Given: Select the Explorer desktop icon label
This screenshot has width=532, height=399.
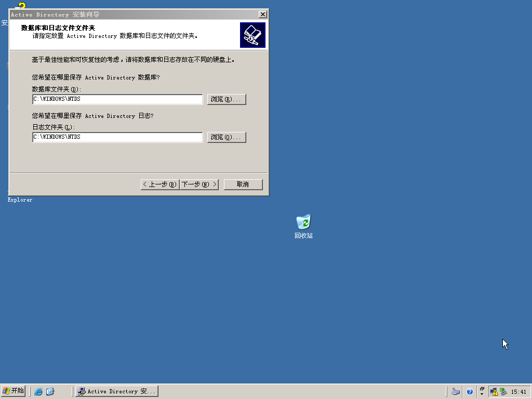Looking at the screenshot, I should [x=20, y=200].
